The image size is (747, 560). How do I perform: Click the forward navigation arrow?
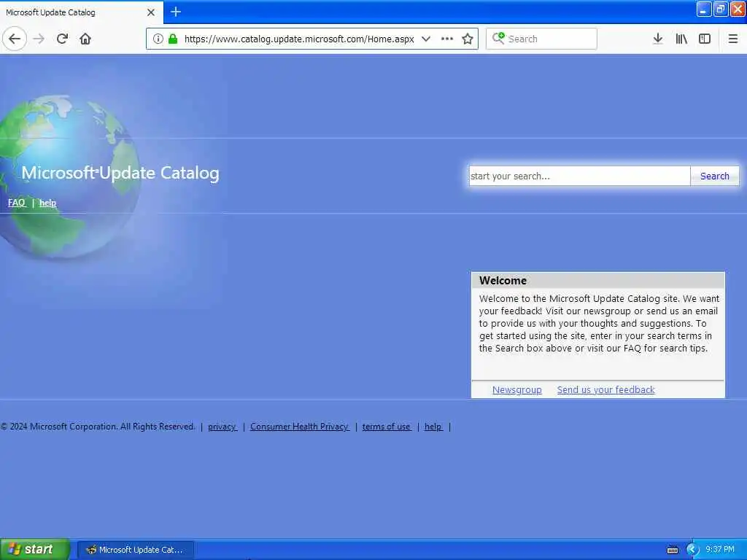(39, 39)
